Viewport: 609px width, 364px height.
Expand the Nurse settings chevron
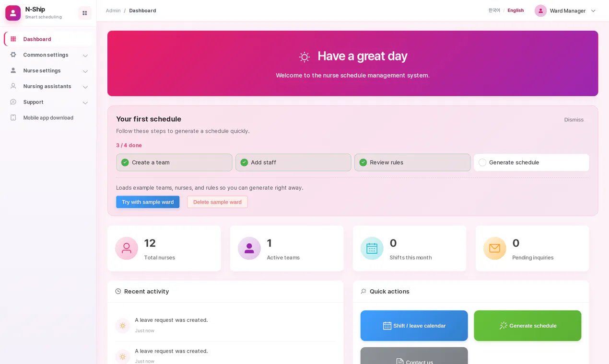85,71
